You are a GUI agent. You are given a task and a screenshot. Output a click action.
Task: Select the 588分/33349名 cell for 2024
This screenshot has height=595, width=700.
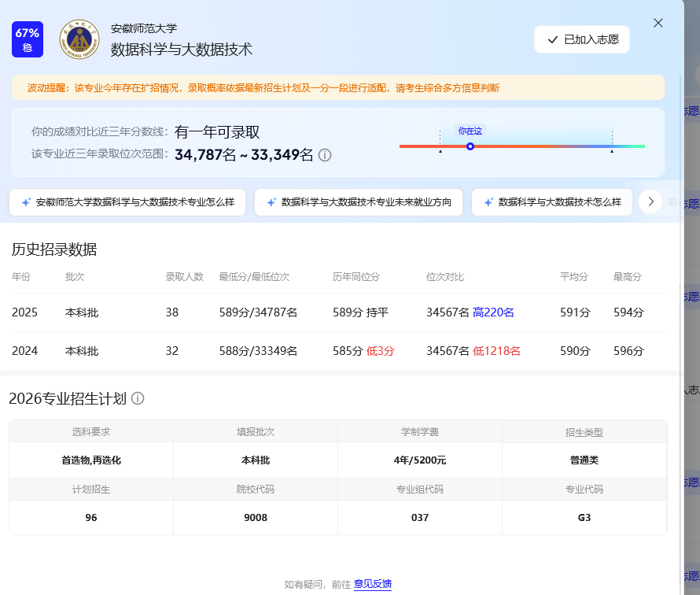[x=258, y=351]
